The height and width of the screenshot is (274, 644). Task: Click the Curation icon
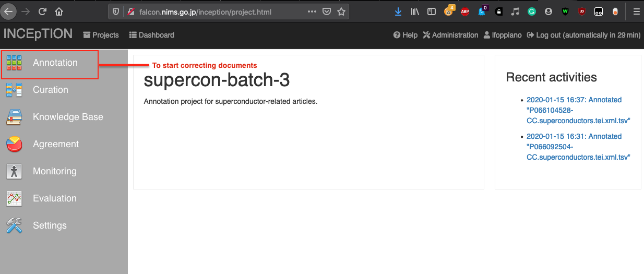click(14, 90)
